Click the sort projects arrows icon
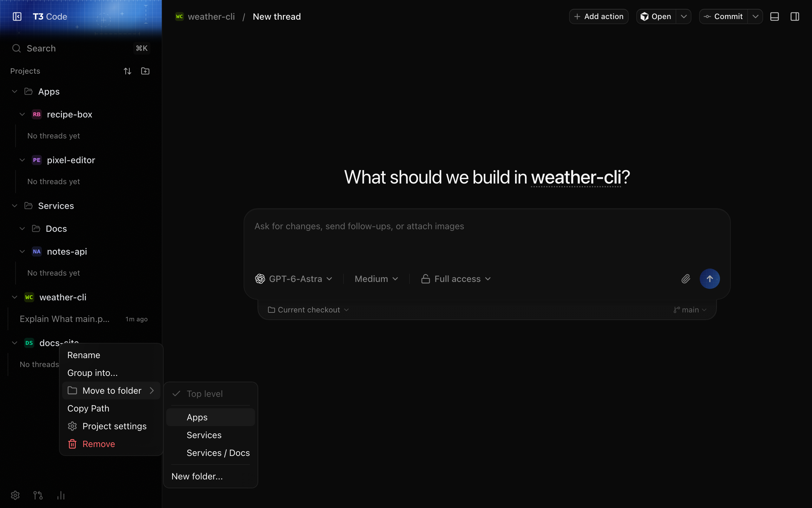 (x=128, y=71)
